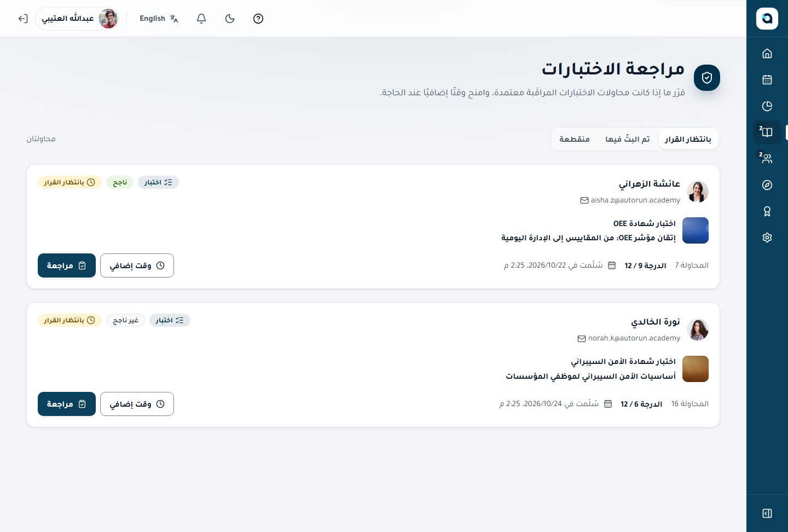The image size is (788, 532).
Task: Grant وقت إضافي to عائشة الزهراني
Action: (137, 265)
